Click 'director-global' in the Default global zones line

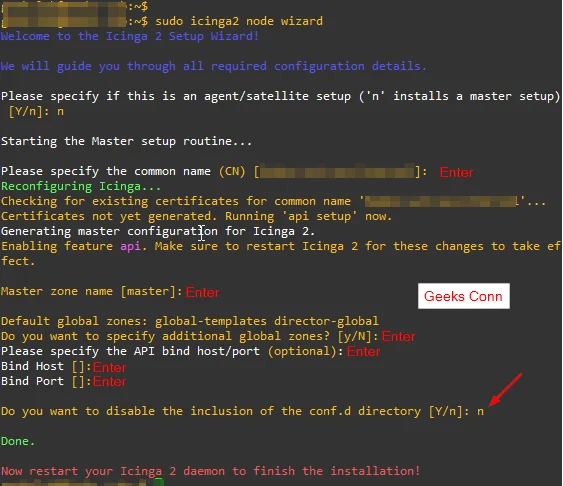[326, 321]
